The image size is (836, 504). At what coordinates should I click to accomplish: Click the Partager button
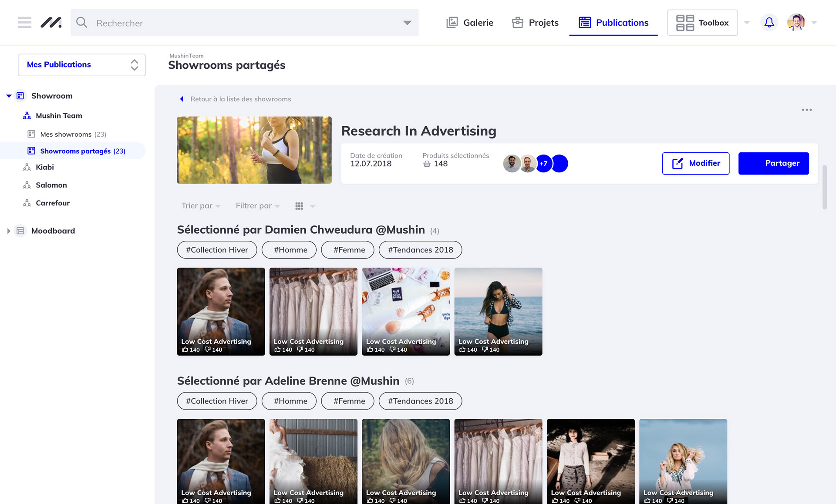(x=773, y=163)
